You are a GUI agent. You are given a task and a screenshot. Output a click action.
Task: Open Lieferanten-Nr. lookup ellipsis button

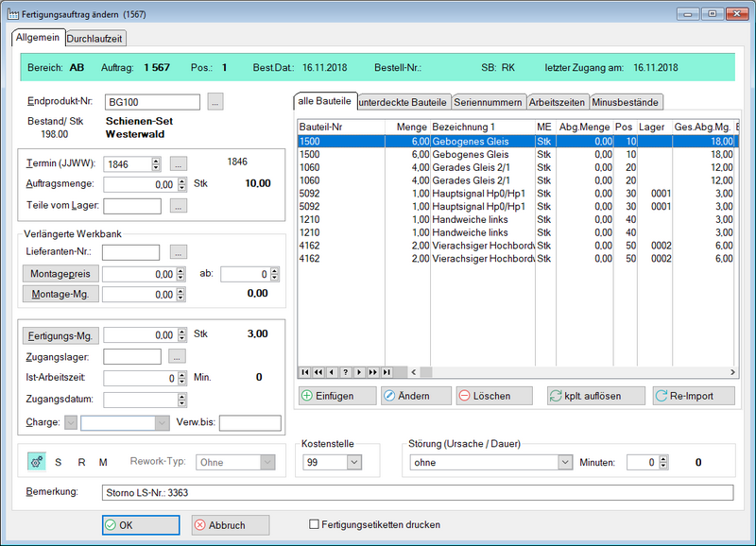[179, 252]
